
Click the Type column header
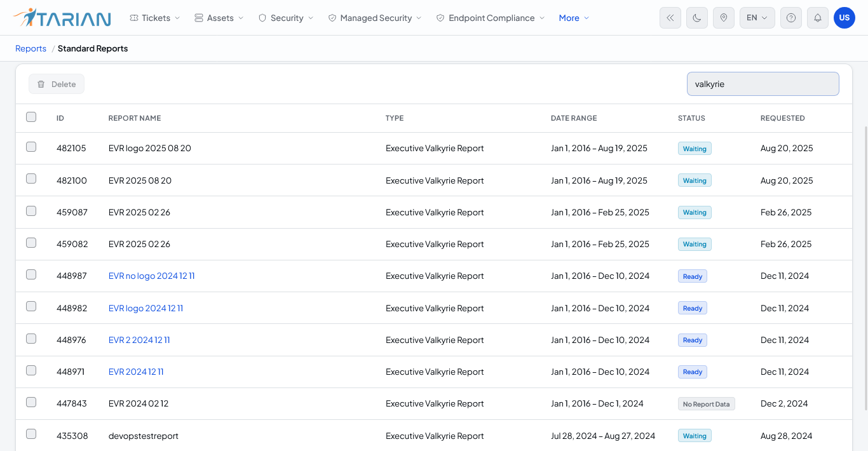(x=395, y=118)
